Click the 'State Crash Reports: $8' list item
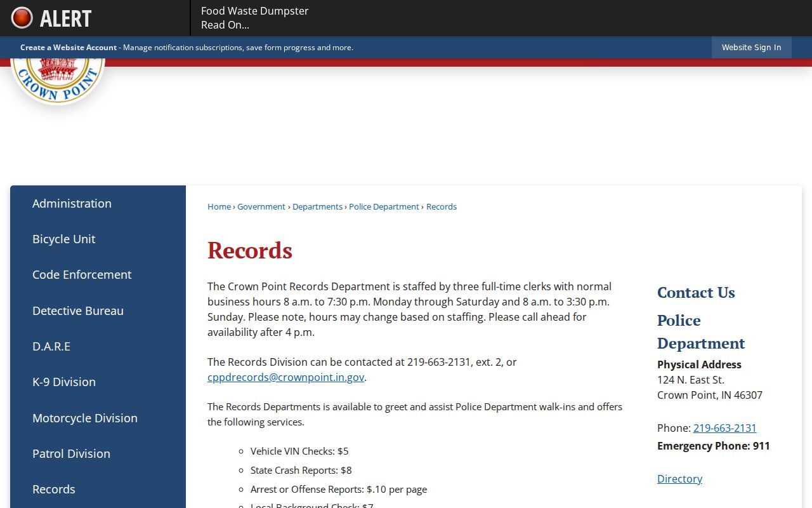The width and height of the screenshot is (812, 508). [x=301, y=471]
